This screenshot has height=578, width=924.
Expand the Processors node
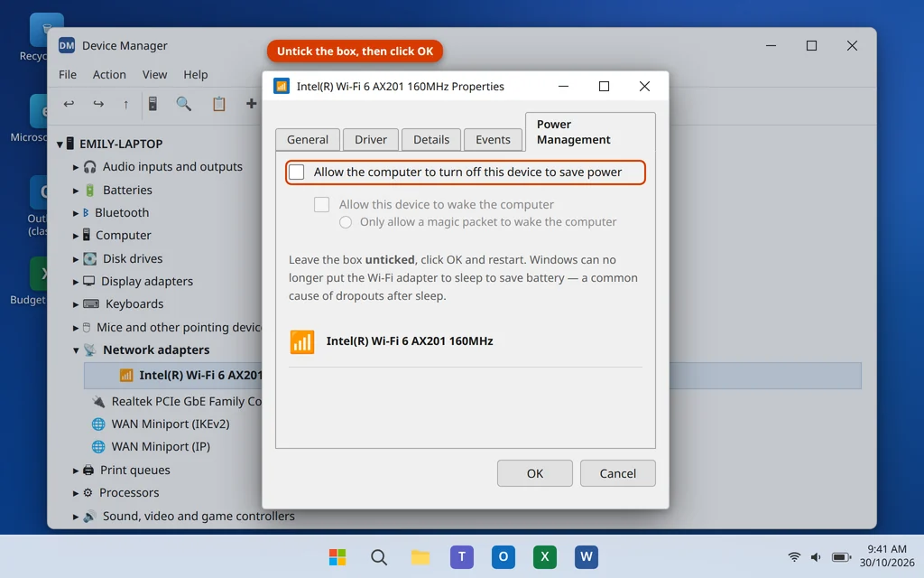point(76,493)
